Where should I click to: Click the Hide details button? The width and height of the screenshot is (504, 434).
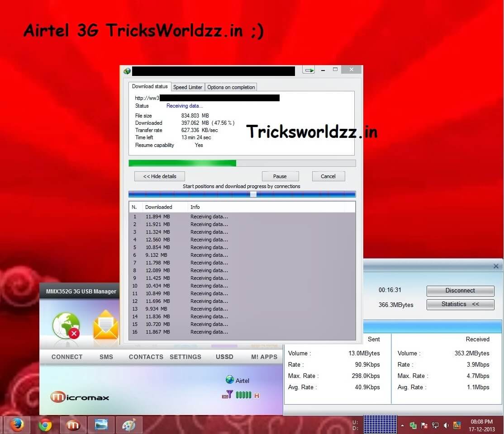click(x=160, y=176)
